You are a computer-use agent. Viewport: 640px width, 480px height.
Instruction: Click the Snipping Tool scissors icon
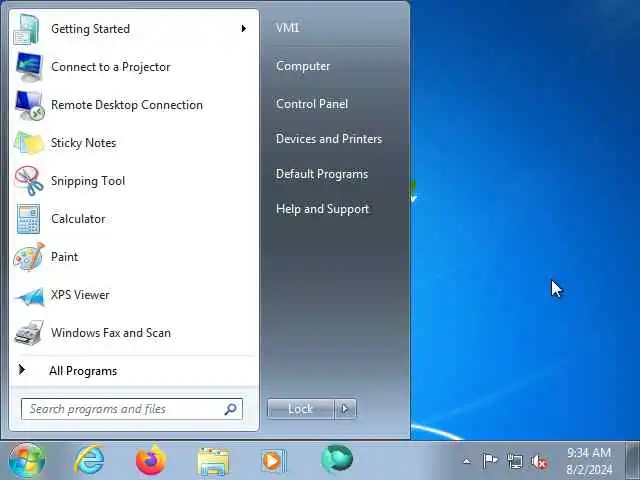tap(29, 181)
